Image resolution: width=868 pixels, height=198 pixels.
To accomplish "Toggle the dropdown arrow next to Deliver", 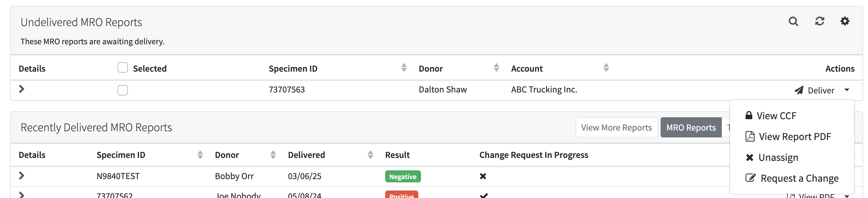I will pos(847,90).
